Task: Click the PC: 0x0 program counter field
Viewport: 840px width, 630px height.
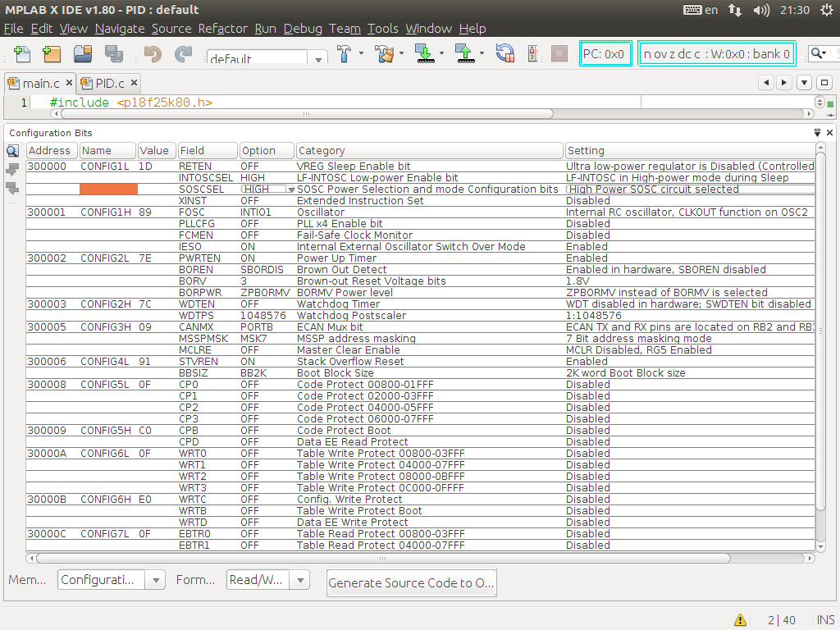Action: coord(605,53)
